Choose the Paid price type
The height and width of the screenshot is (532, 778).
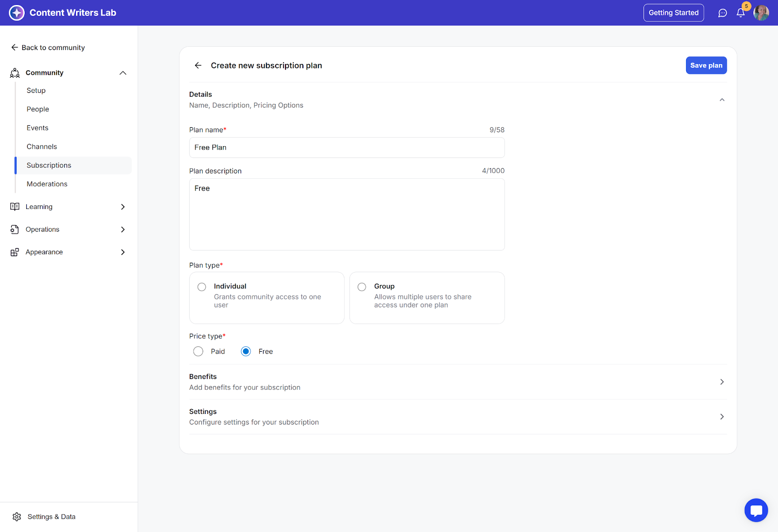(198, 351)
